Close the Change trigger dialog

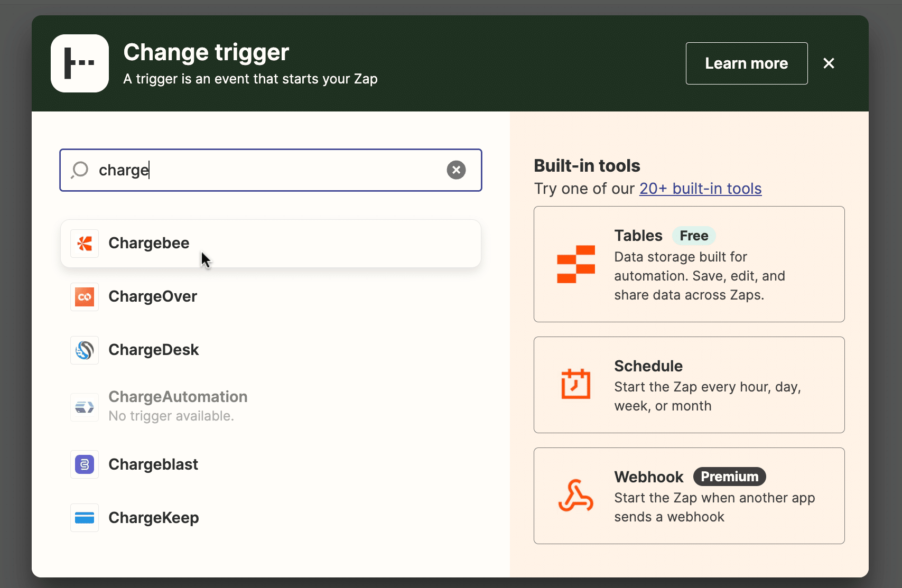pos(829,63)
